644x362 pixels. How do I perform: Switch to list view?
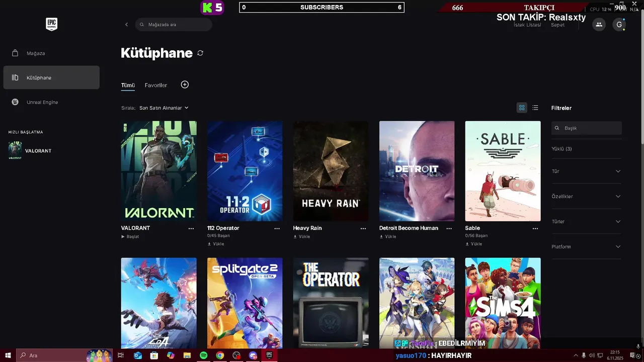pos(535,108)
